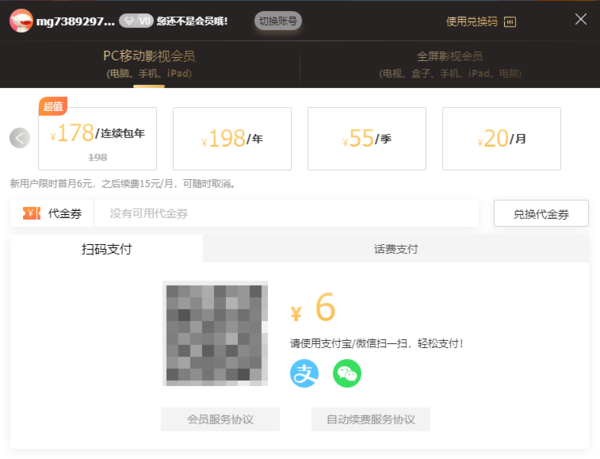Click the payment QR code image
Screen dimensions: 600x459
(x=215, y=334)
